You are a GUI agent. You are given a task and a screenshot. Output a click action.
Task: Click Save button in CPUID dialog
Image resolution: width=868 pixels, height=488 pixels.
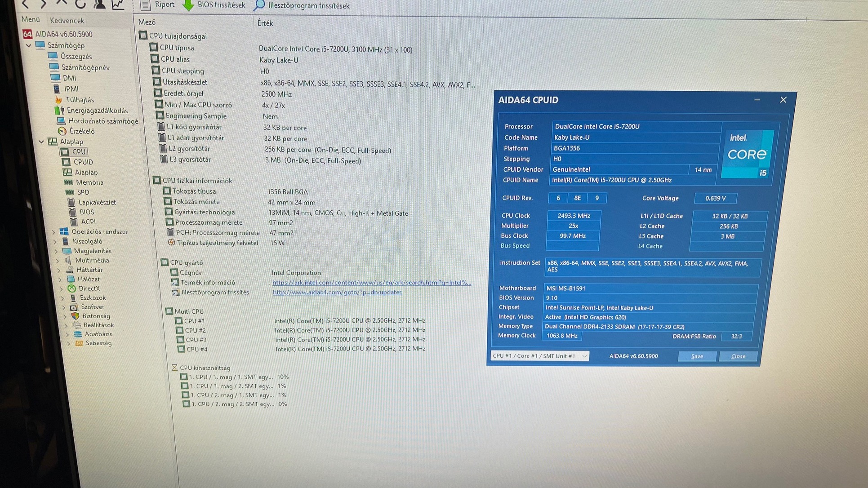point(697,356)
